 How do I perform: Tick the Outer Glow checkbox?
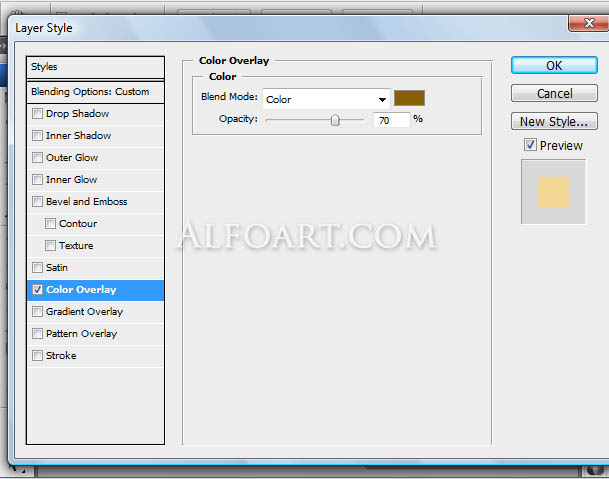37,157
